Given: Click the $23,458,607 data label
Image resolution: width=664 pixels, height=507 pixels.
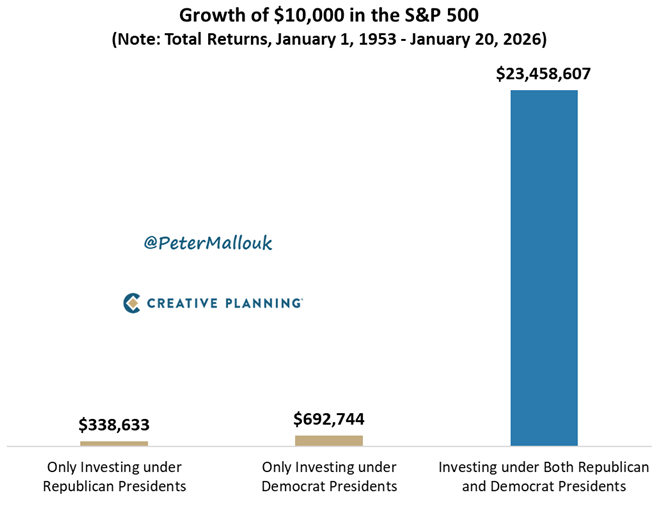Looking at the screenshot, I should (544, 73).
